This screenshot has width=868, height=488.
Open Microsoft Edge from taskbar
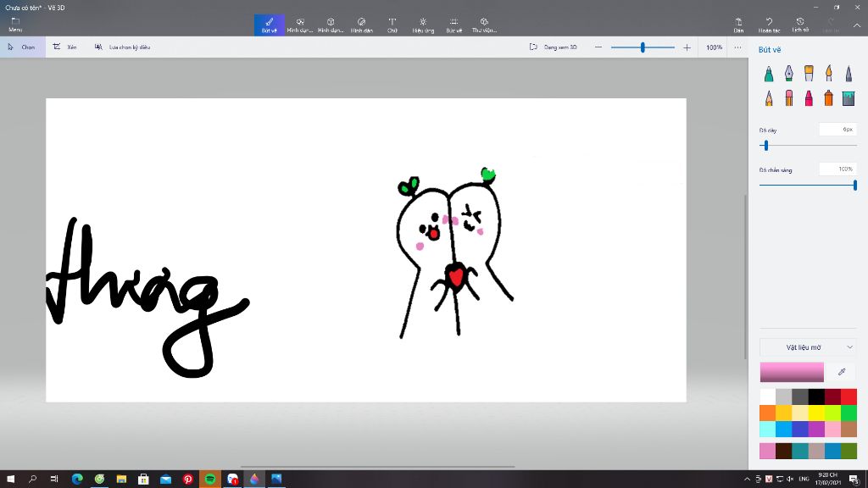tap(77, 479)
